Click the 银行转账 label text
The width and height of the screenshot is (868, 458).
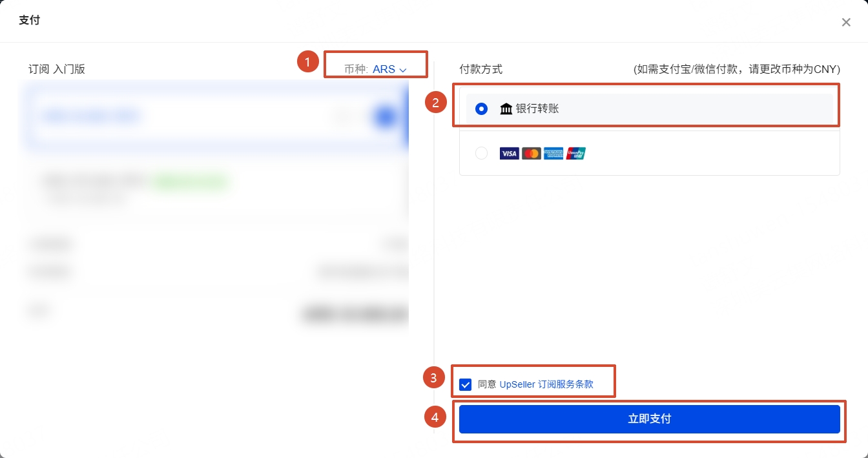(x=537, y=109)
